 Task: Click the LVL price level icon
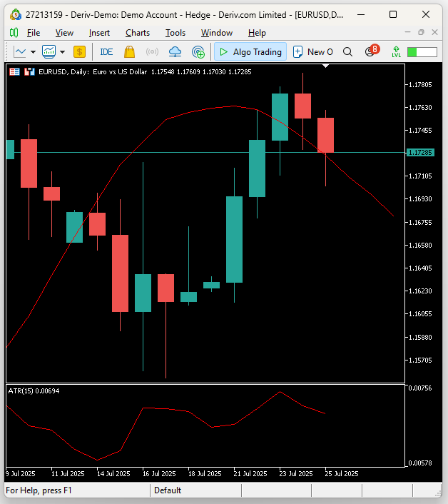(397, 51)
